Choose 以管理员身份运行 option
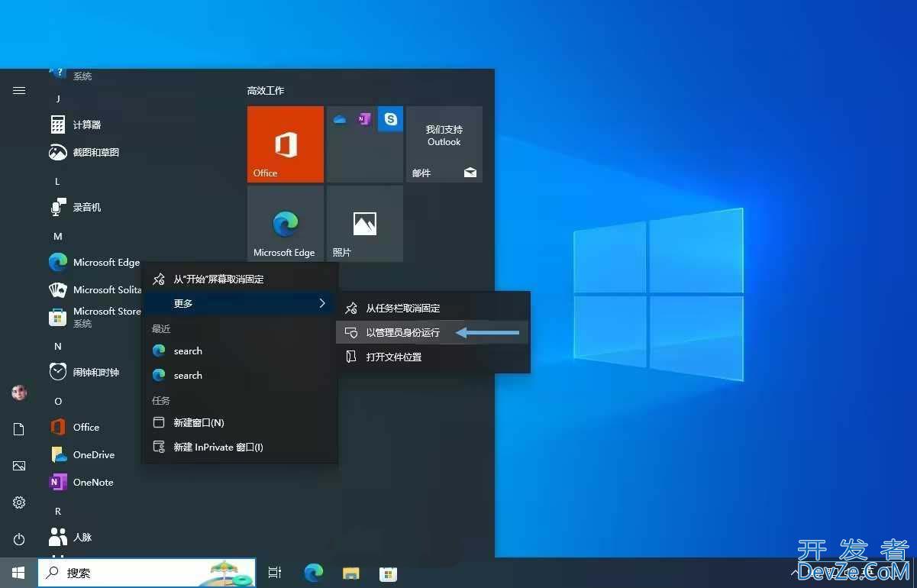Image resolution: width=917 pixels, height=588 pixels. (433, 332)
